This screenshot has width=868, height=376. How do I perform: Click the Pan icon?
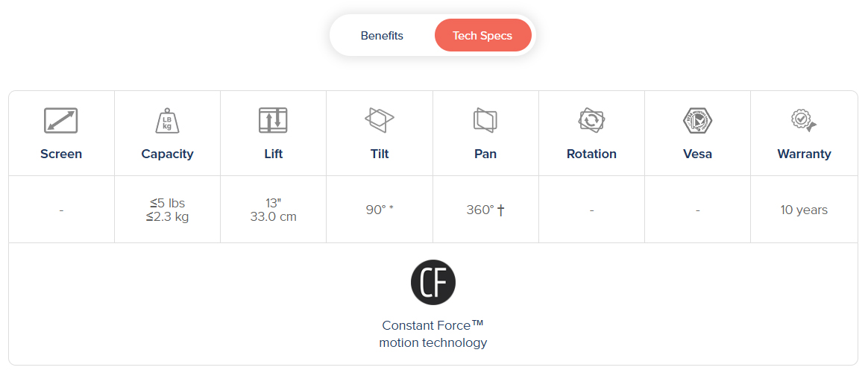click(x=485, y=119)
